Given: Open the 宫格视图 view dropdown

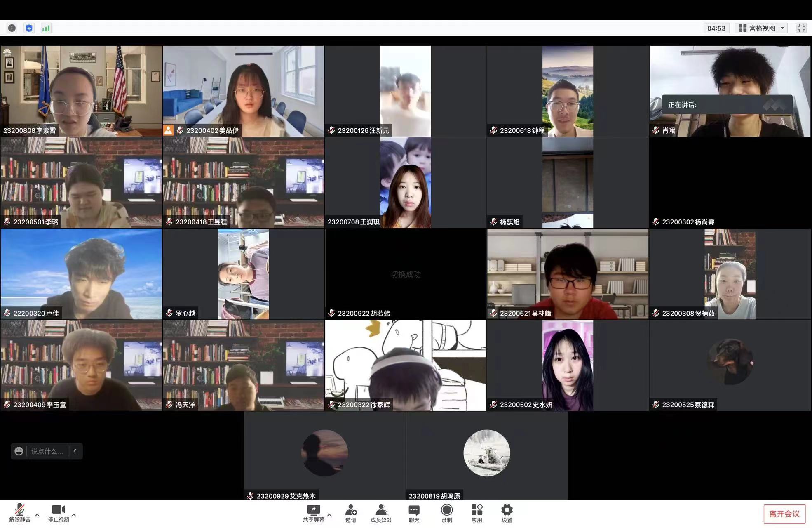Looking at the screenshot, I should click(x=761, y=28).
